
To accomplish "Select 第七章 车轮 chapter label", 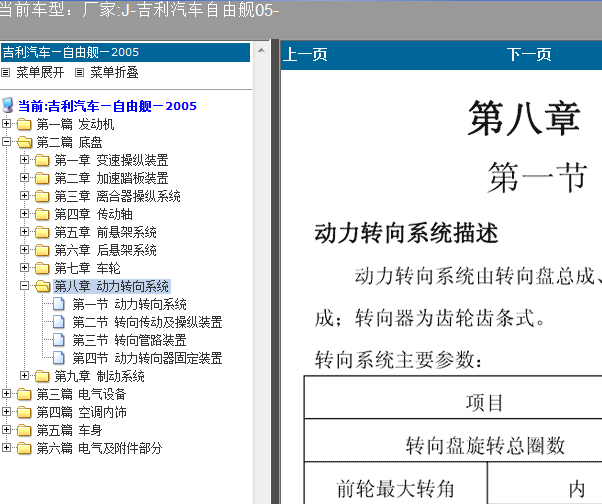I will click(88, 268).
